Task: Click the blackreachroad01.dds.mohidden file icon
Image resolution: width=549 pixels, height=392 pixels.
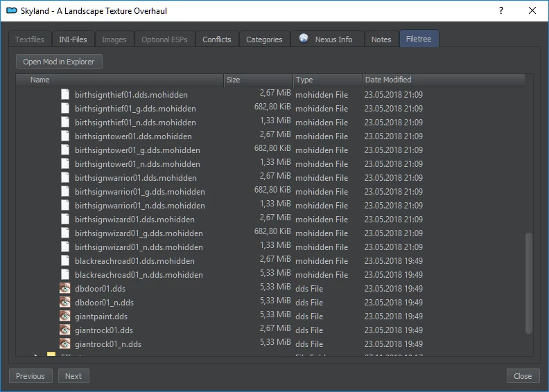Action: coord(65,261)
